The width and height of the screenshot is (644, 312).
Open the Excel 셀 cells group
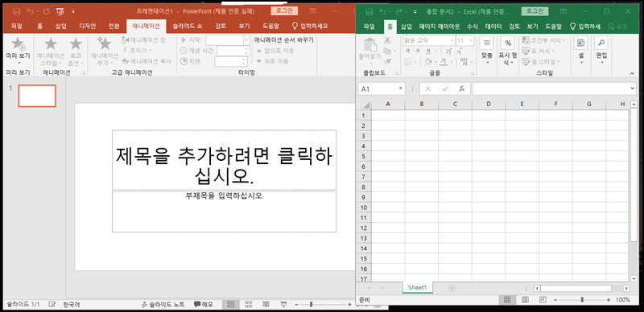coord(580,51)
